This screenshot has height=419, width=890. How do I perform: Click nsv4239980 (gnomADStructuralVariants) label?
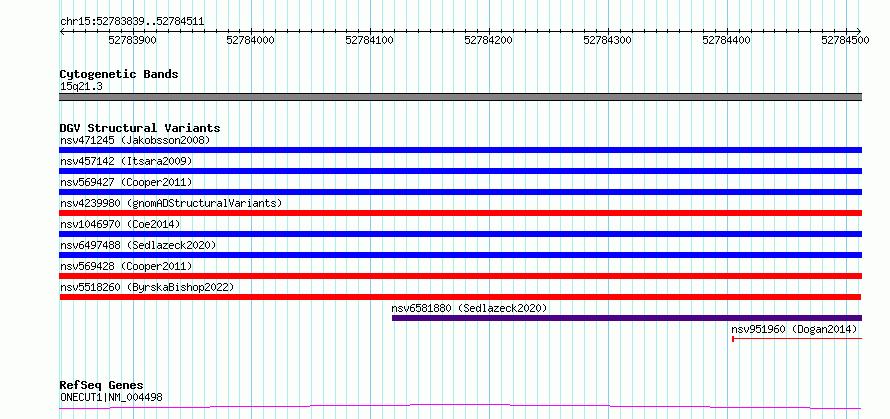tap(171, 203)
